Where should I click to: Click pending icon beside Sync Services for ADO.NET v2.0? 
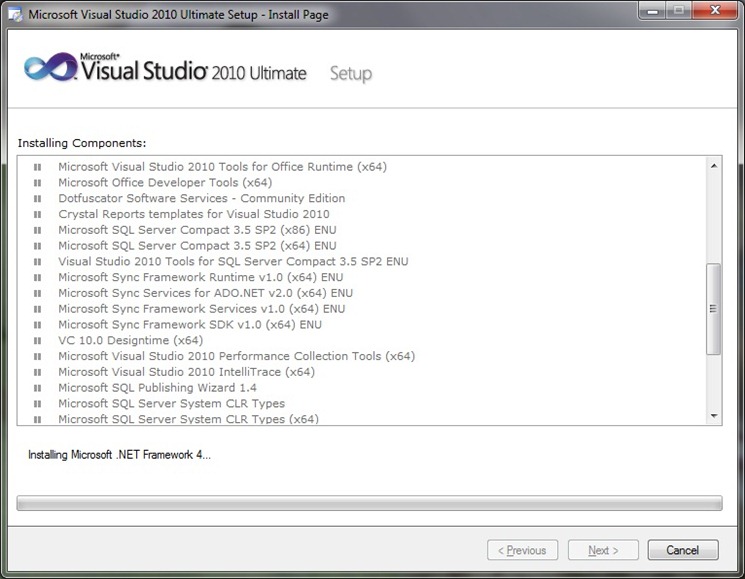tap(38, 293)
